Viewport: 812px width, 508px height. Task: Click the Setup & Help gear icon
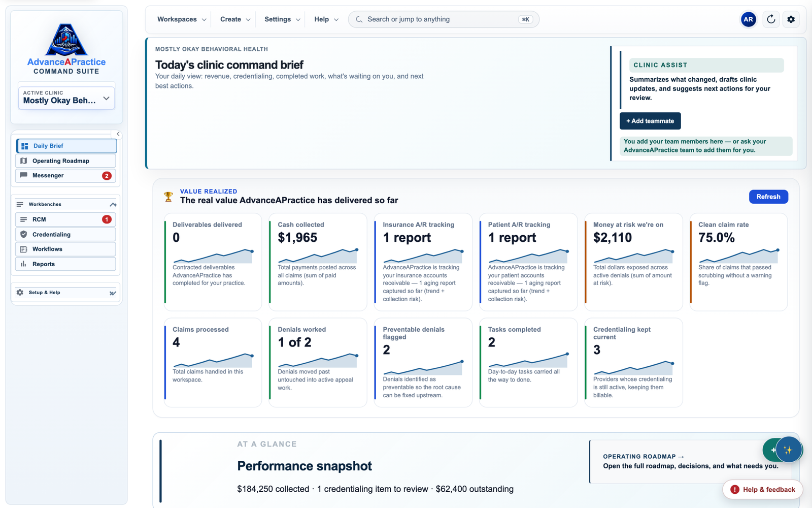20,293
